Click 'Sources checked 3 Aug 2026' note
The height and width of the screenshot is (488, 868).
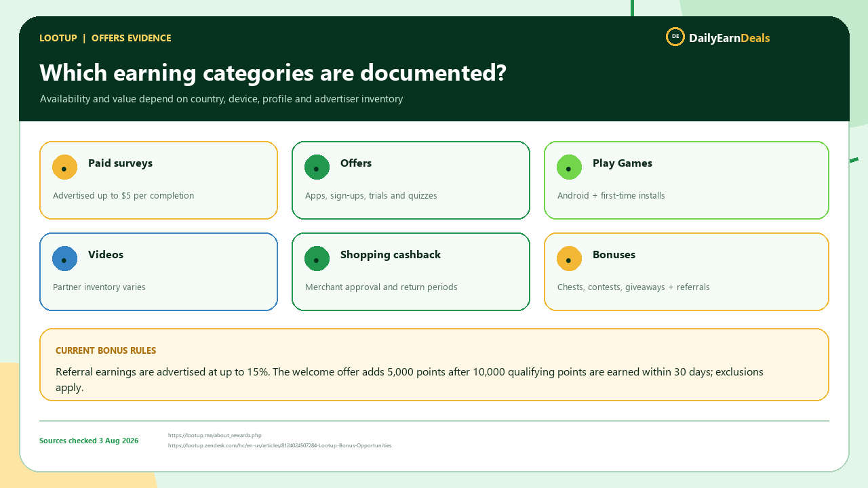pos(89,441)
